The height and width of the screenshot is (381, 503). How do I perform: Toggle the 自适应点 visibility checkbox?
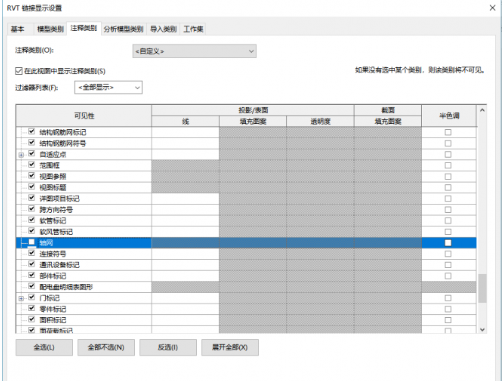point(32,154)
